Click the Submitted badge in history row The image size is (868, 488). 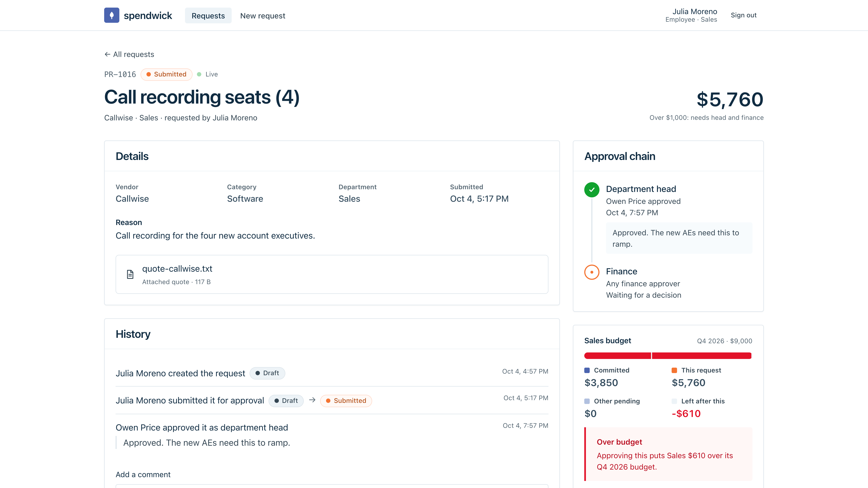(x=346, y=401)
